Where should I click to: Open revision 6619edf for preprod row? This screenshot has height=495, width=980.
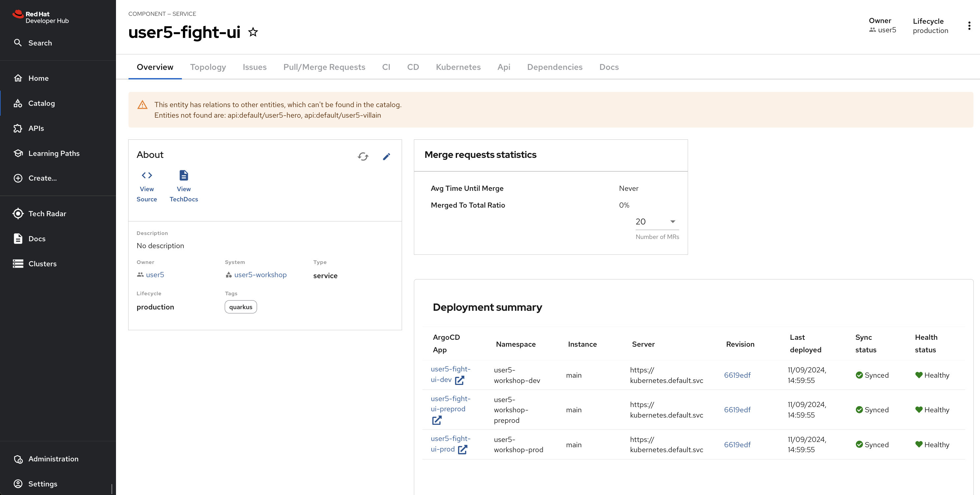[x=737, y=410]
